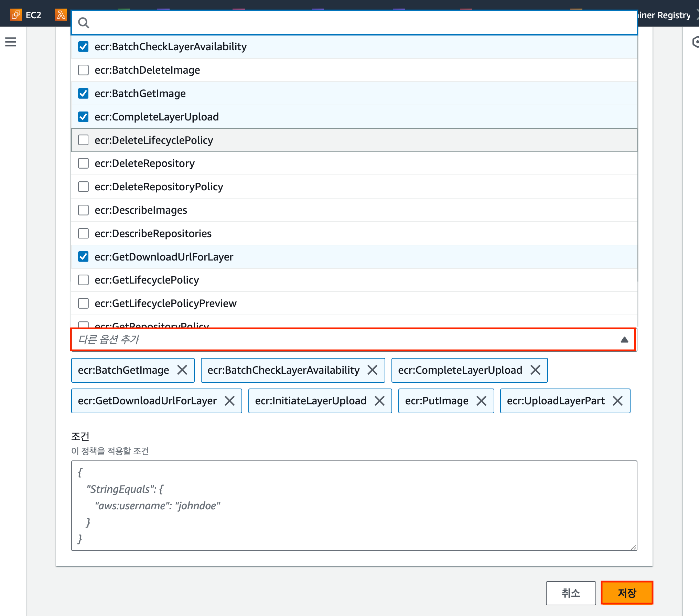Screen dimensions: 699x616
Task: Remove ecr:PutImage tag with X
Action: [482, 401]
